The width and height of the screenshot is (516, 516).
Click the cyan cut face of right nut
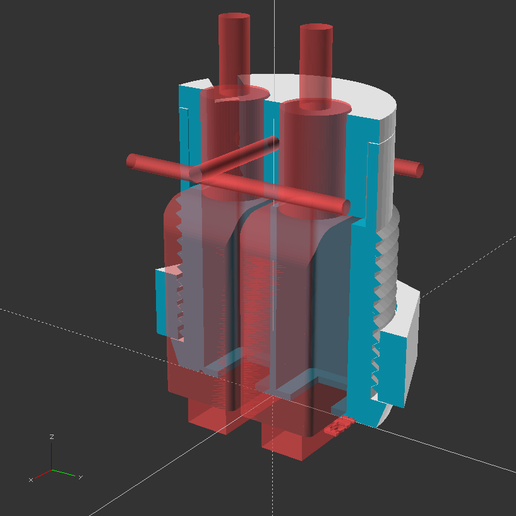click(x=393, y=368)
